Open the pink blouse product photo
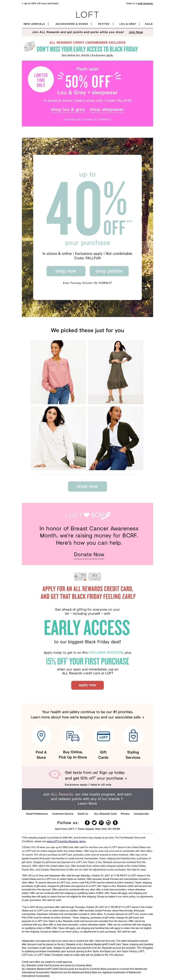Viewport: 175px width, 980px height. tap(58, 372)
